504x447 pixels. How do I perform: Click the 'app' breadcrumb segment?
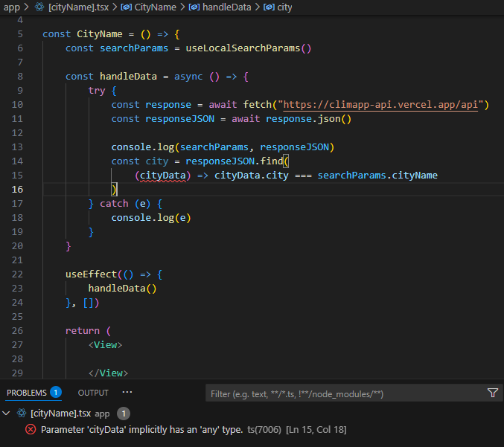pyautogui.click(x=12, y=7)
